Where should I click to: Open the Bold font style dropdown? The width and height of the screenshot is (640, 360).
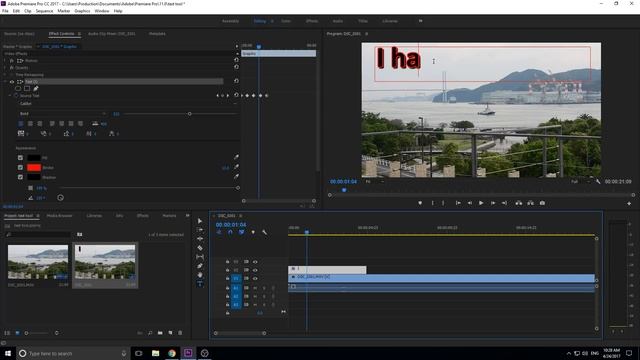click(62, 113)
